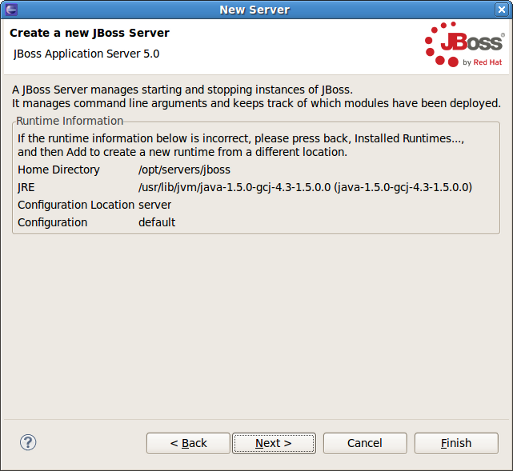Click 'Create a new JBoss Server' heading

89,33
